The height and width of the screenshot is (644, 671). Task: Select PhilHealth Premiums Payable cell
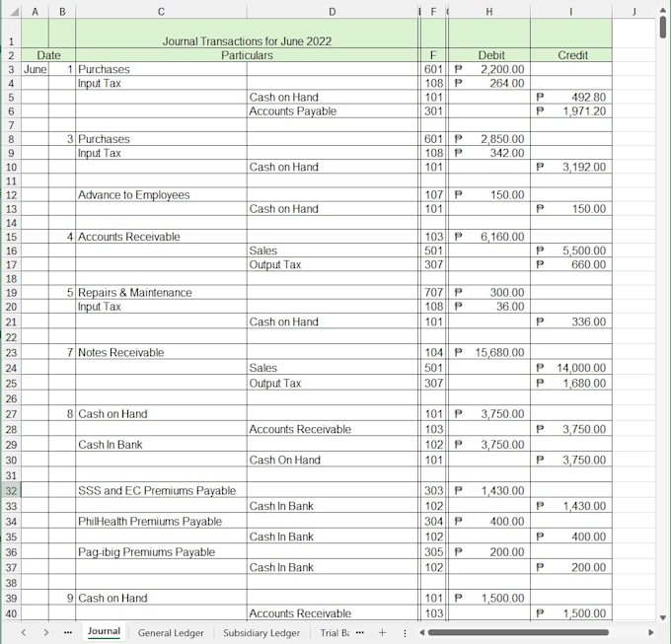pos(161,522)
